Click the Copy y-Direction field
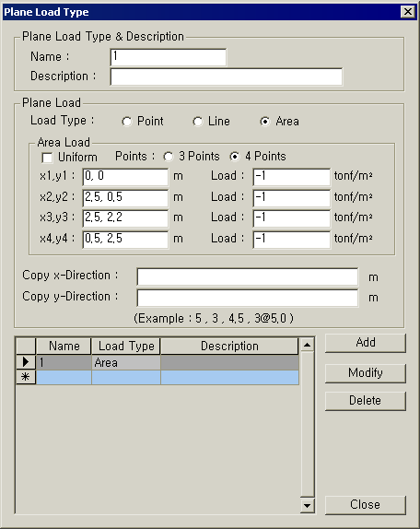The height and width of the screenshot is (529, 420). tap(248, 298)
